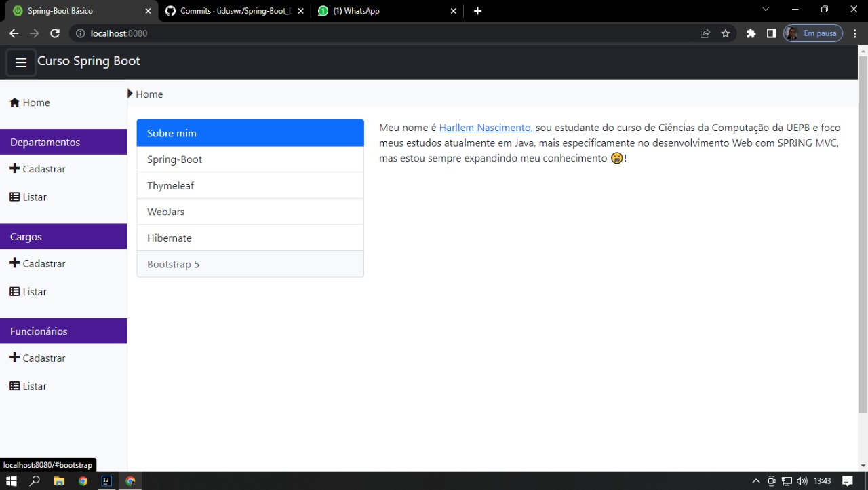Click Curso Spring Boot brand title
The width and height of the screenshot is (868, 490).
89,61
